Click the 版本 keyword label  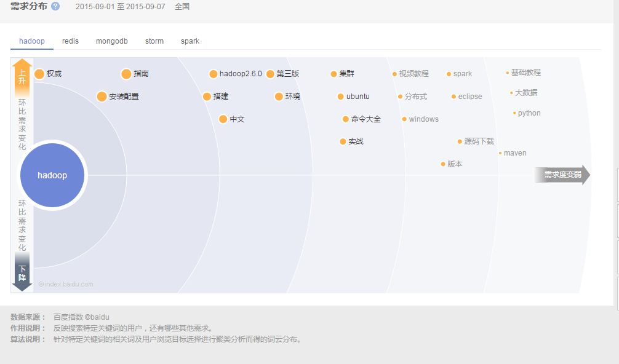click(x=455, y=164)
